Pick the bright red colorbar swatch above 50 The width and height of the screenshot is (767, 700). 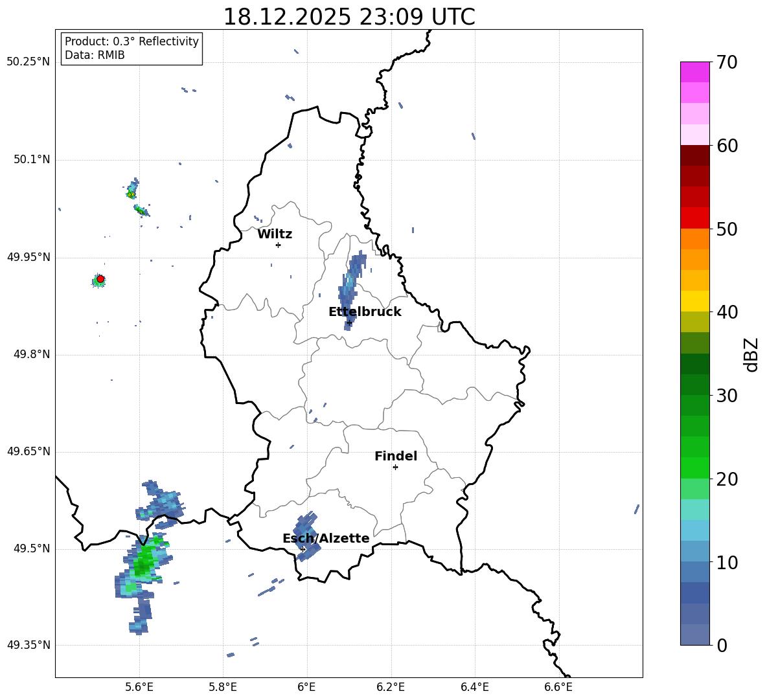point(695,218)
